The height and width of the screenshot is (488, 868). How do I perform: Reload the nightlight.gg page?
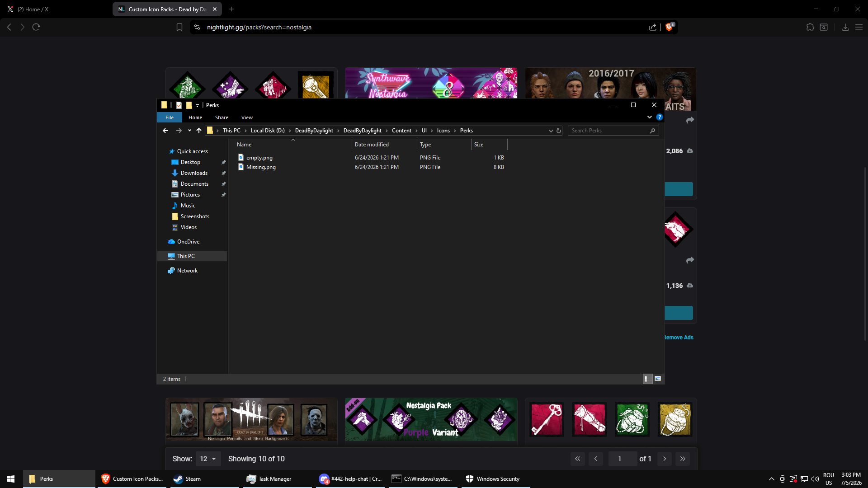pos(36,27)
